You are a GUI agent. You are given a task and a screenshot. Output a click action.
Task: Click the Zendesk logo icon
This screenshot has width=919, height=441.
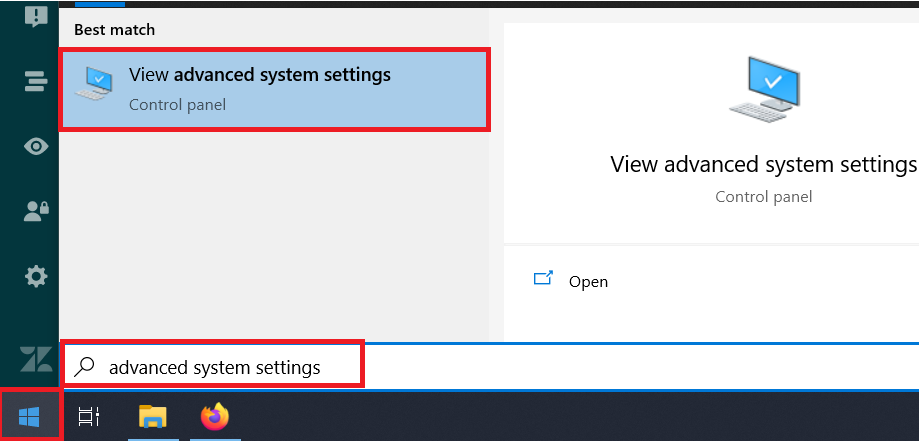coord(36,358)
